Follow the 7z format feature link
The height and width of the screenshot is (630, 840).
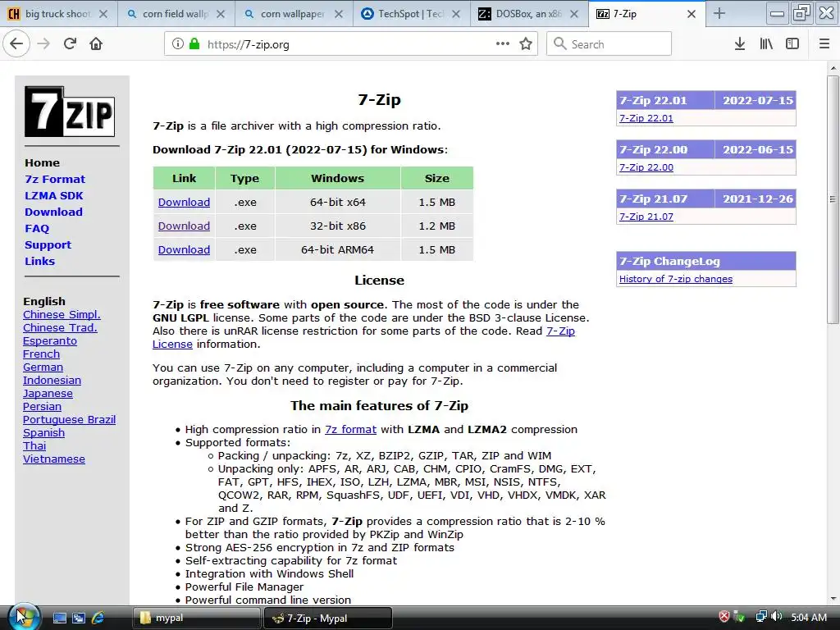350,429
